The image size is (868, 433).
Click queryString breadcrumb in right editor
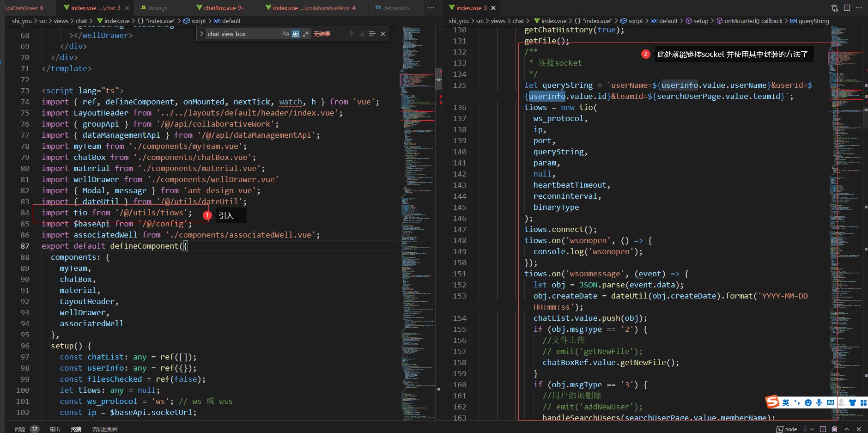click(810, 21)
